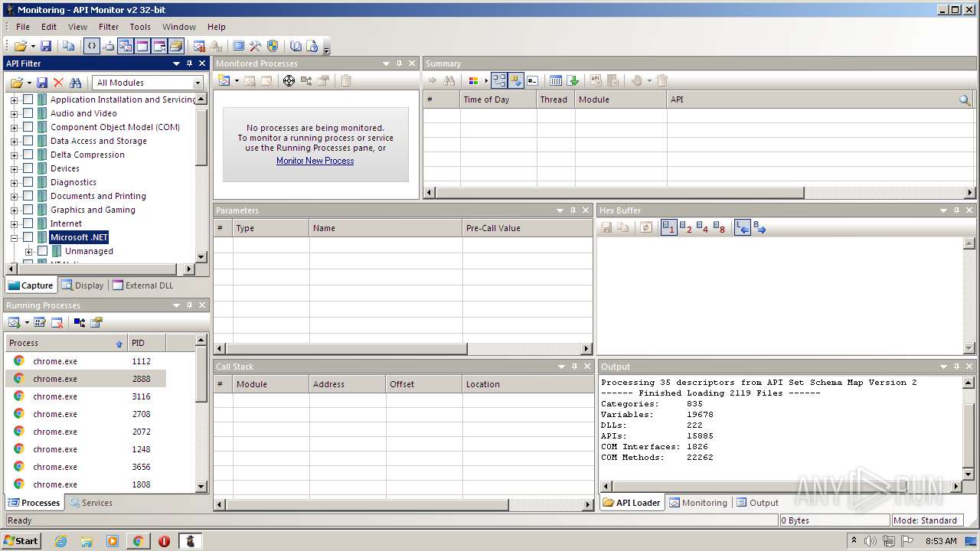980x551 pixels.
Task: Open the Filter menu
Action: tap(109, 27)
